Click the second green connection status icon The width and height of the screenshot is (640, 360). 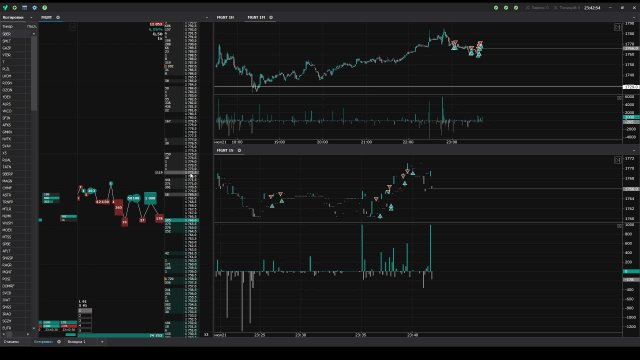pyautogui.click(x=506, y=7)
